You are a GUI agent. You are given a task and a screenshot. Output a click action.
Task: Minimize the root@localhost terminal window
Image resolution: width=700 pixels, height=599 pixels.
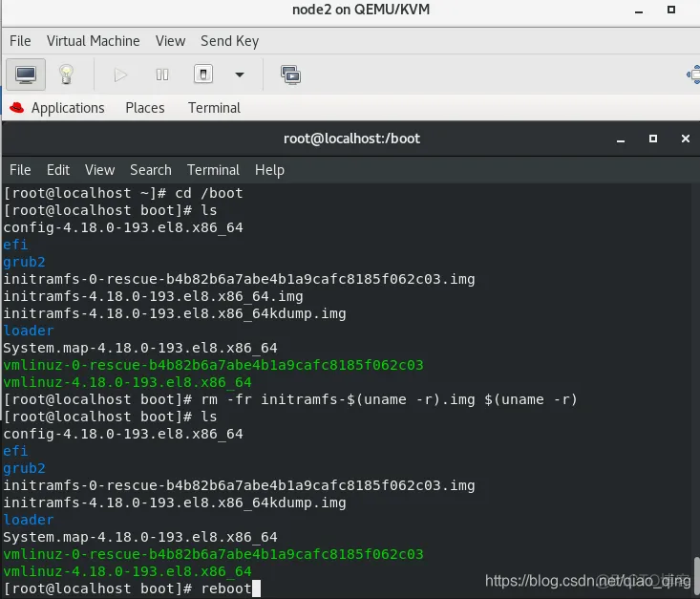[x=621, y=139]
